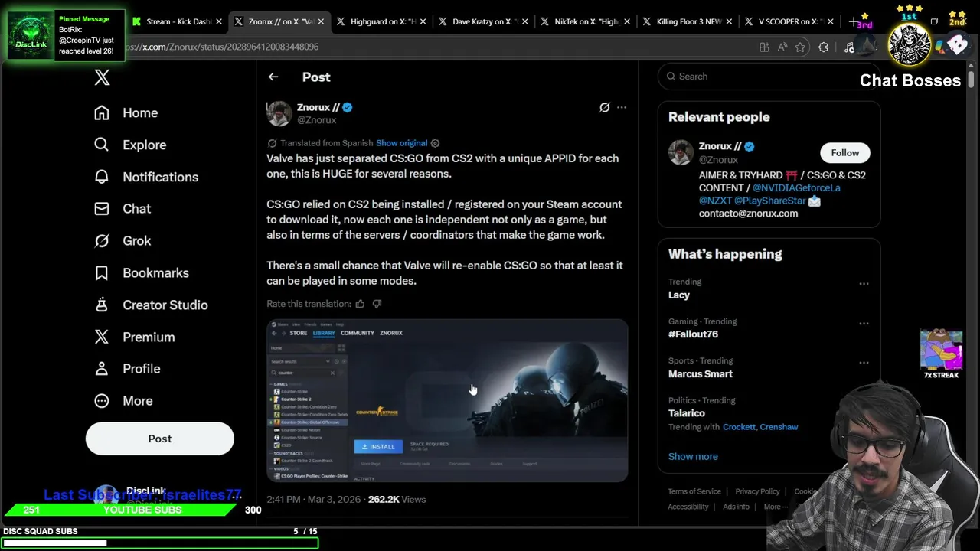980x551 pixels.
Task: Open the Terms of Service footer link
Action: point(694,491)
